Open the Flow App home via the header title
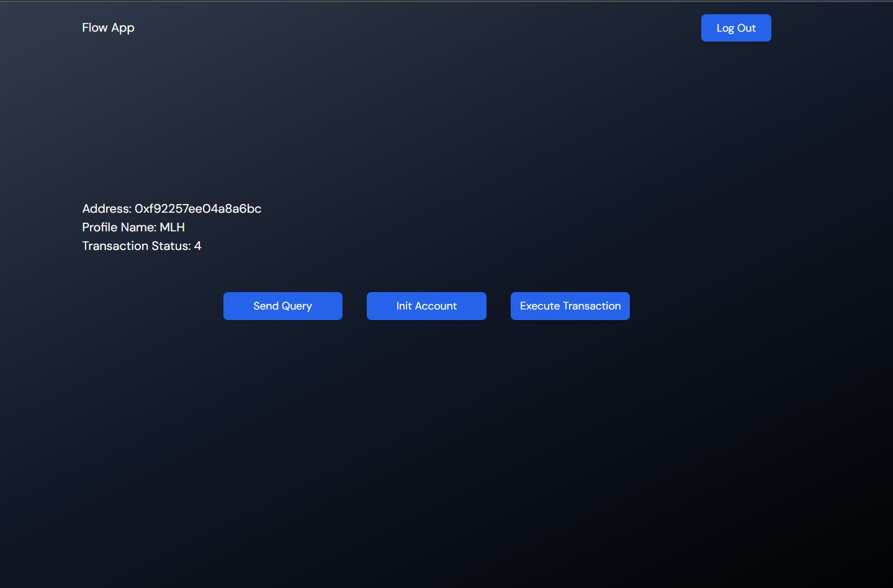The image size is (893, 588). (x=108, y=27)
